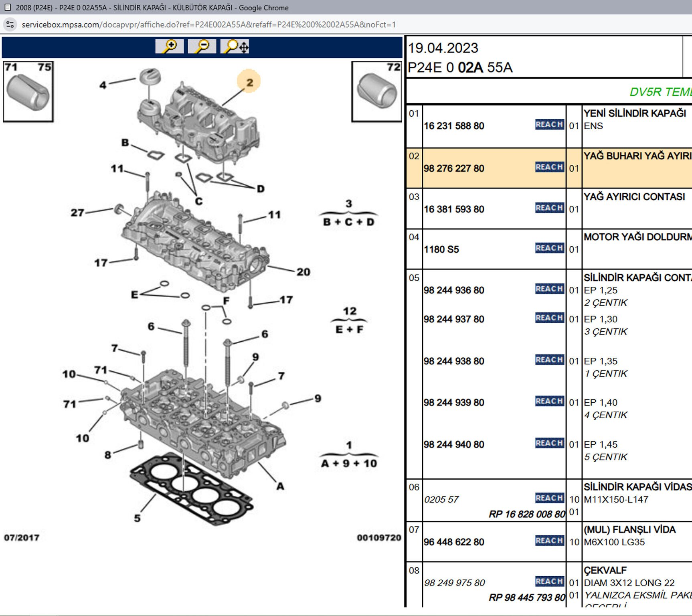Select highlighted callout 2 in the diagram
This screenshot has width=692, height=616.
tap(249, 82)
